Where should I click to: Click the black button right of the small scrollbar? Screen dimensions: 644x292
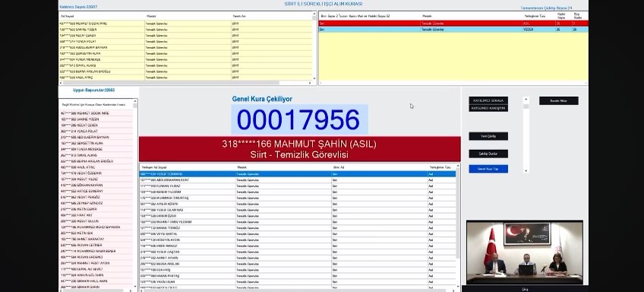[559, 101]
